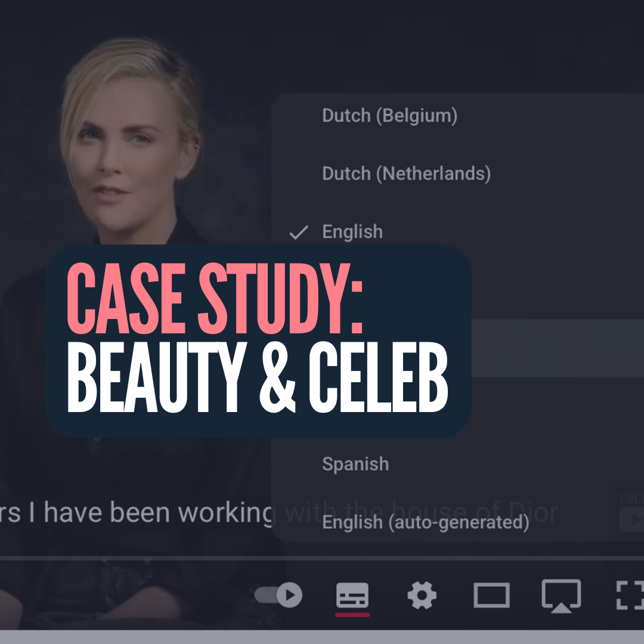Open the AirPlay cast icon

[561, 596]
